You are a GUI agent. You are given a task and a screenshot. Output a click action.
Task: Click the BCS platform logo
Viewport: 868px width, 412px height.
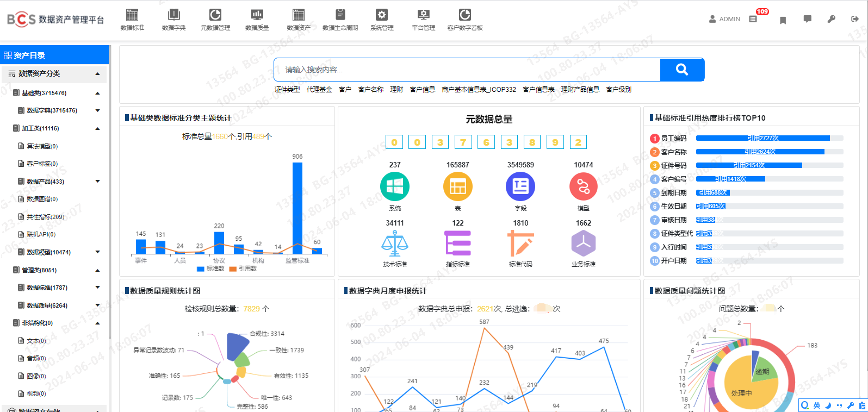[x=55, y=20]
